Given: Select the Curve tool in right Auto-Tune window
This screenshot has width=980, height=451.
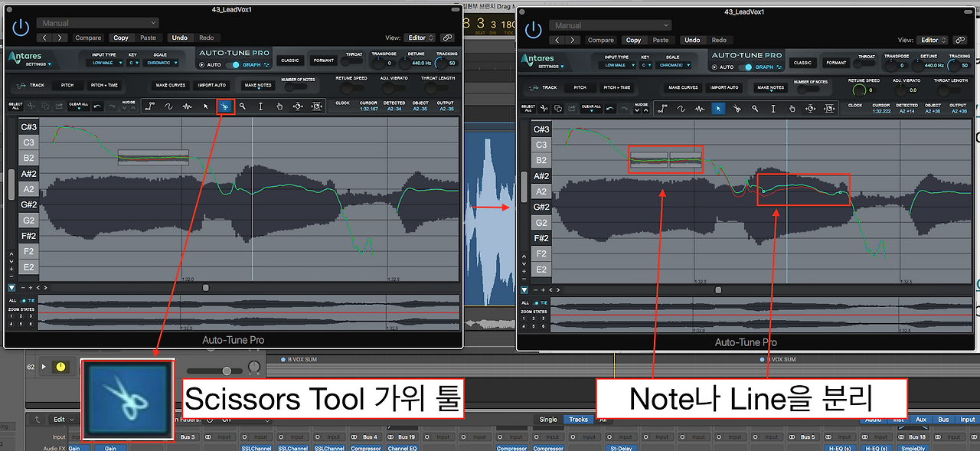Looking at the screenshot, I should pyautogui.click(x=681, y=109).
